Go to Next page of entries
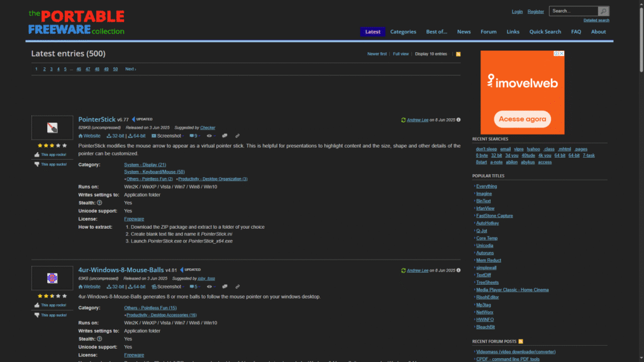The height and width of the screenshot is (362, 644). (131, 69)
